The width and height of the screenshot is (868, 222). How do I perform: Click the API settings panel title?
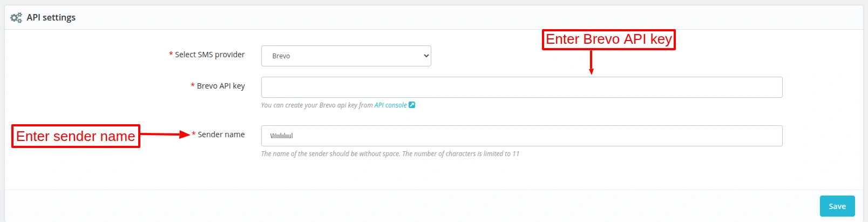tap(51, 18)
